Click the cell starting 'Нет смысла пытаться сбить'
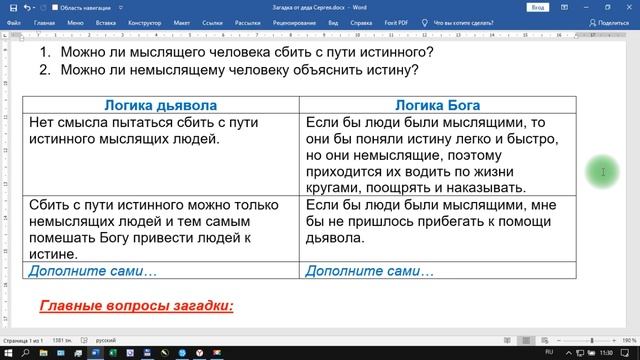Image resolution: width=640 pixels, height=360 pixels. pyautogui.click(x=161, y=155)
